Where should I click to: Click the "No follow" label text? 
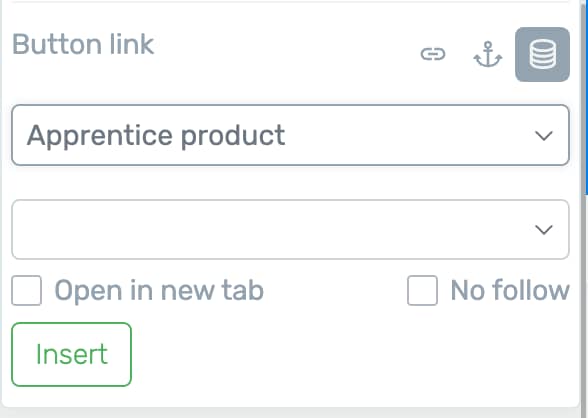(510, 291)
